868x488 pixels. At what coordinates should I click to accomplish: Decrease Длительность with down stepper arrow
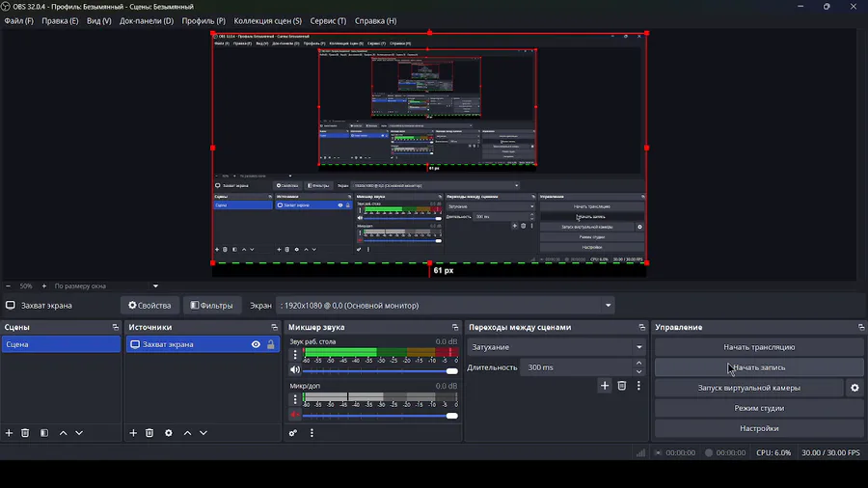point(638,371)
